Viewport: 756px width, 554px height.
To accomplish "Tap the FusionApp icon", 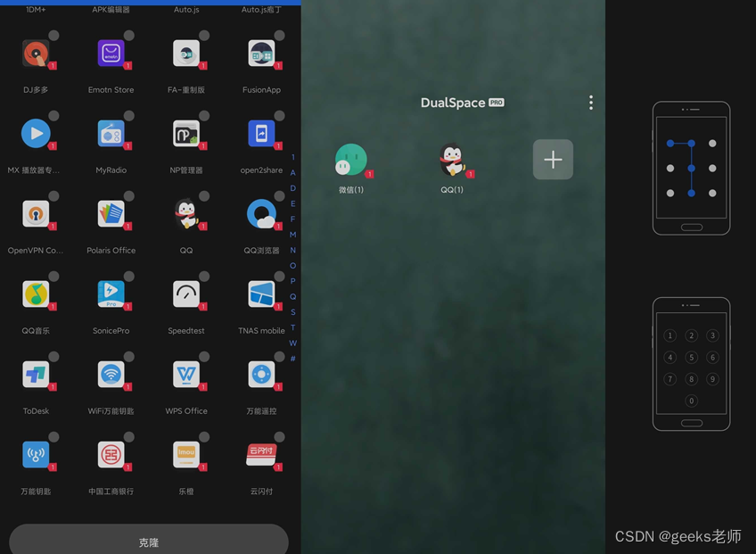I will (261, 54).
